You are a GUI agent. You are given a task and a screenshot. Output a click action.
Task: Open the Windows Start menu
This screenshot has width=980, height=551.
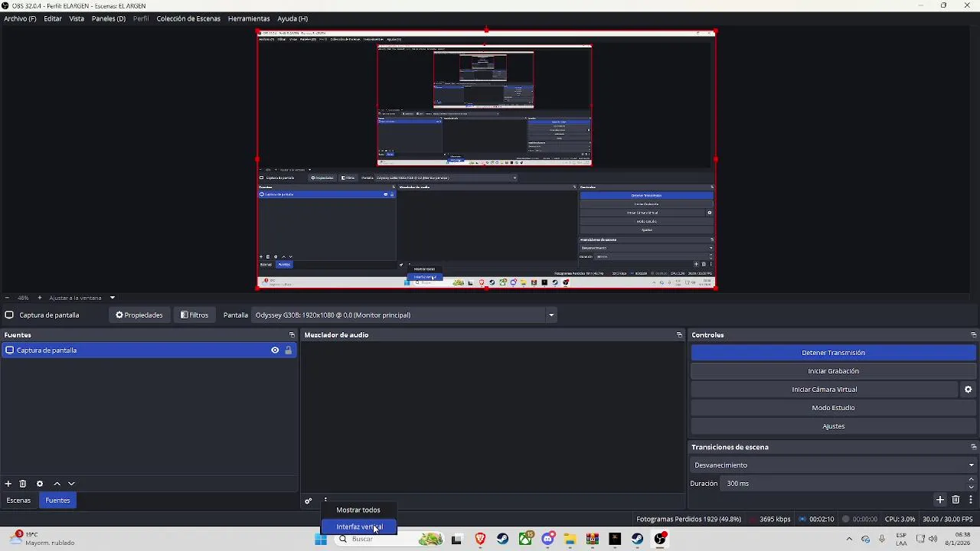click(321, 540)
